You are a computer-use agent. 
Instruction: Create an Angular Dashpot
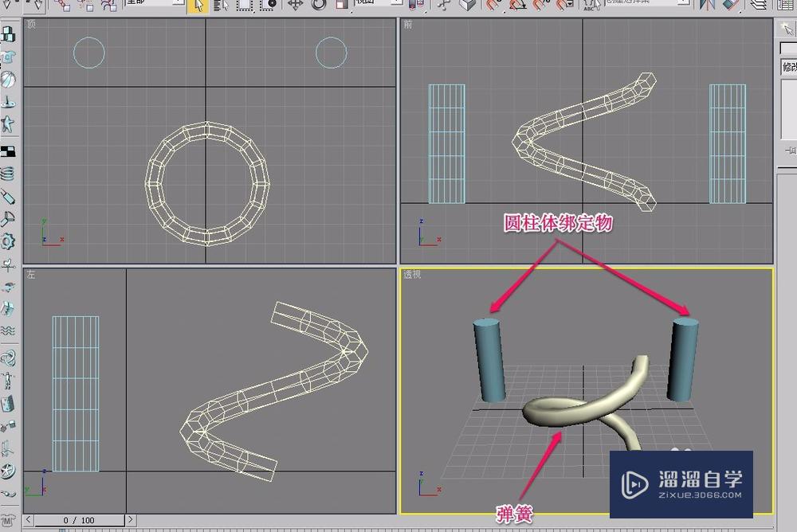tap(8, 218)
